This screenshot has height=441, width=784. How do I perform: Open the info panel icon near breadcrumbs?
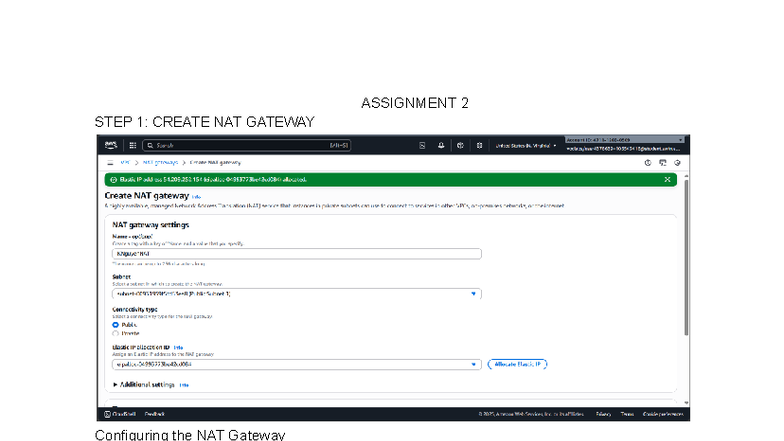tap(648, 162)
